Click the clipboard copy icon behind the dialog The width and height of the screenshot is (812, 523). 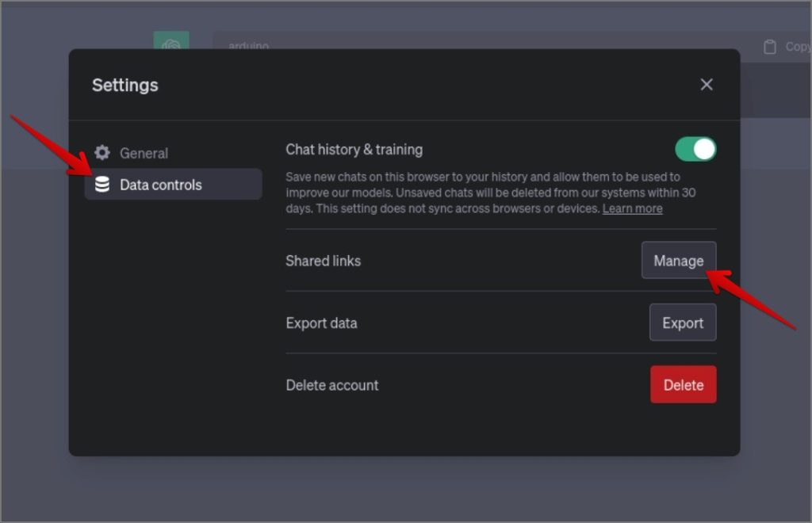pos(769,47)
